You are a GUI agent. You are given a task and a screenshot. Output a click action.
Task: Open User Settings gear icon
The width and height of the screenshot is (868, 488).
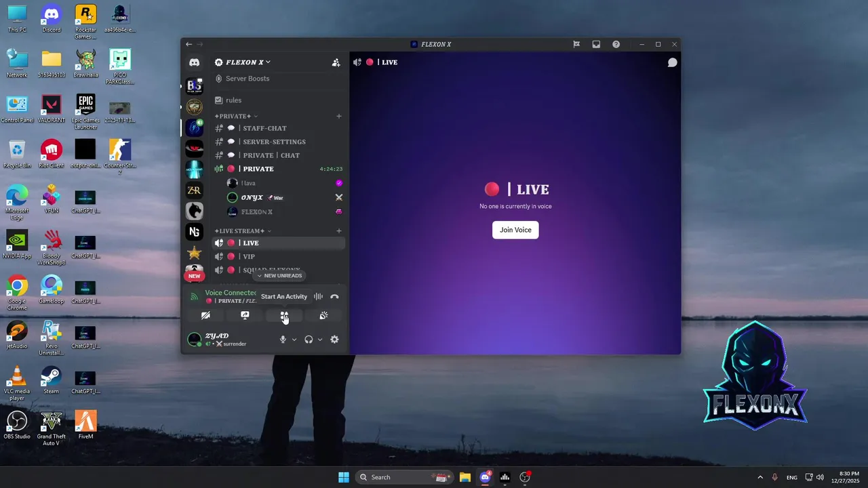pos(334,340)
